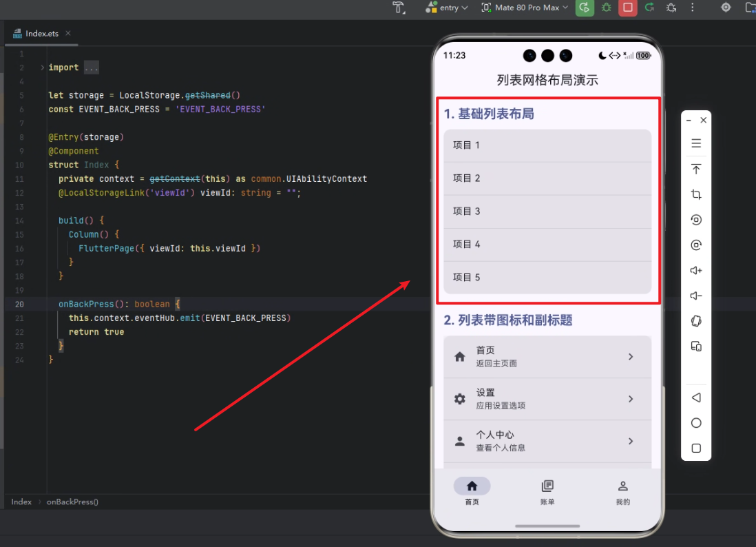Select the 首页 bottom navigation tab
Viewport: 756px width, 547px height.
472,491
